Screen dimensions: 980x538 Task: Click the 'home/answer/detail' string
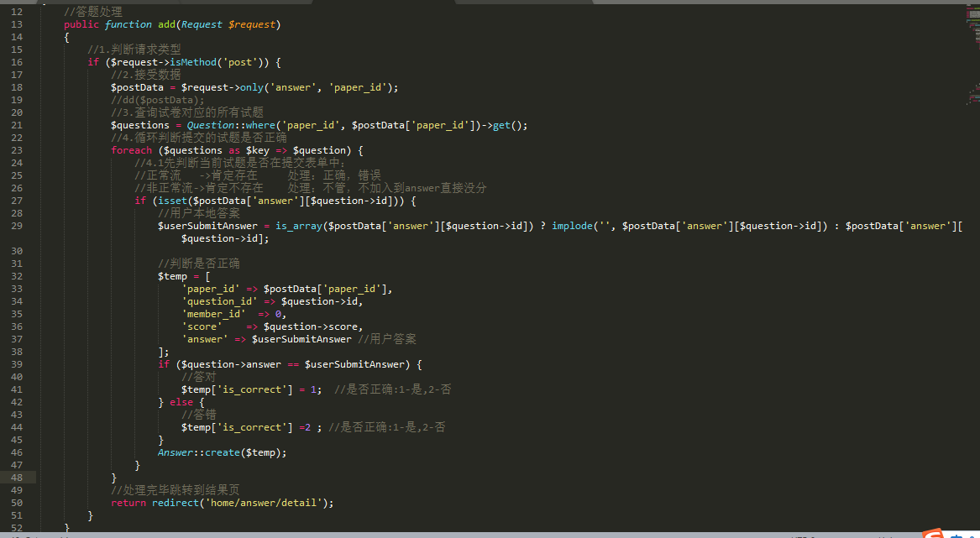[x=267, y=503]
